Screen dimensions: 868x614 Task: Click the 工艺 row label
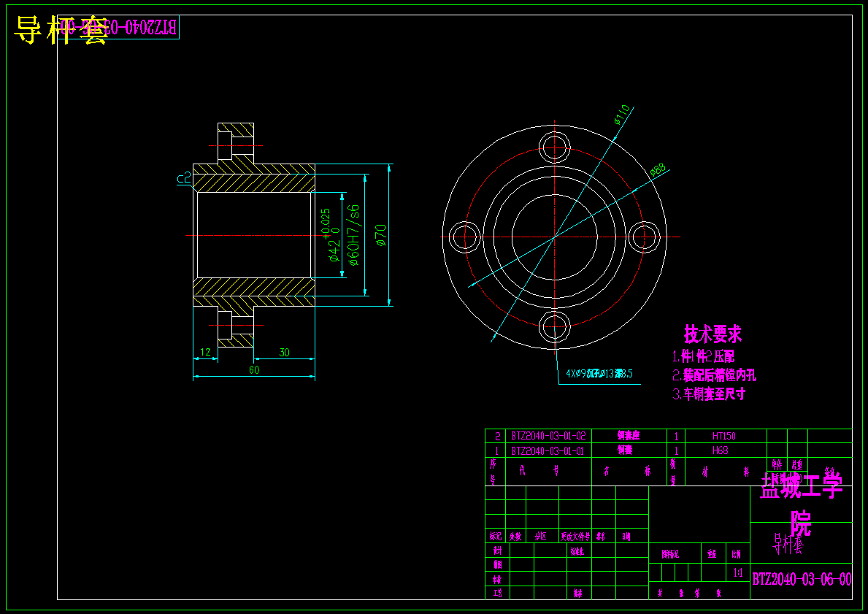[496, 593]
